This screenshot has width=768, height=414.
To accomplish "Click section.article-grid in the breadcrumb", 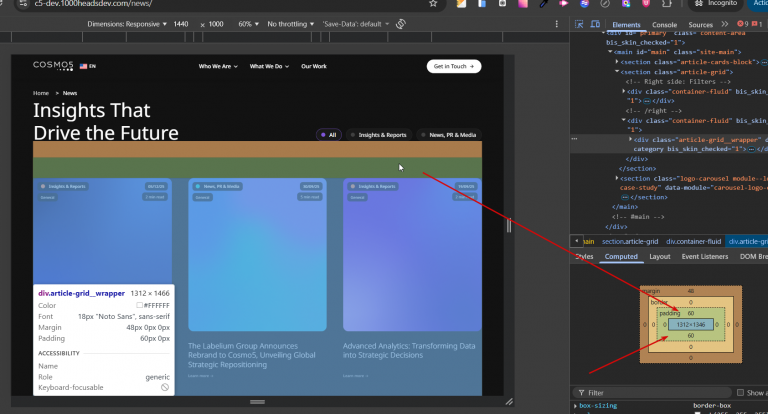I will (x=630, y=241).
